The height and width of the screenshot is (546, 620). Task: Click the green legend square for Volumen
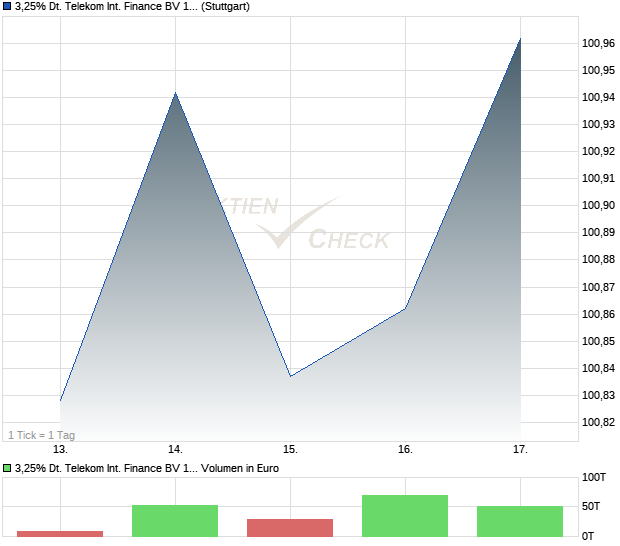point(7,468)
